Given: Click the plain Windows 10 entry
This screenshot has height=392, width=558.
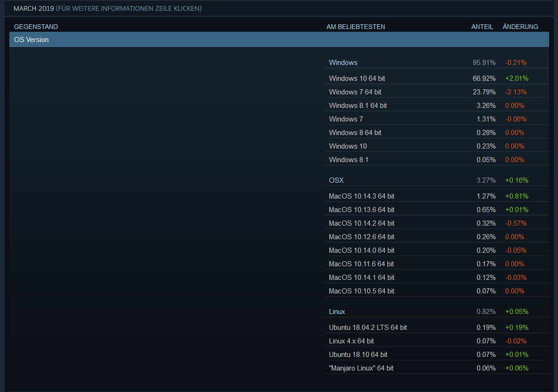Looking at the screenshot, I should [x=348, y=146].
